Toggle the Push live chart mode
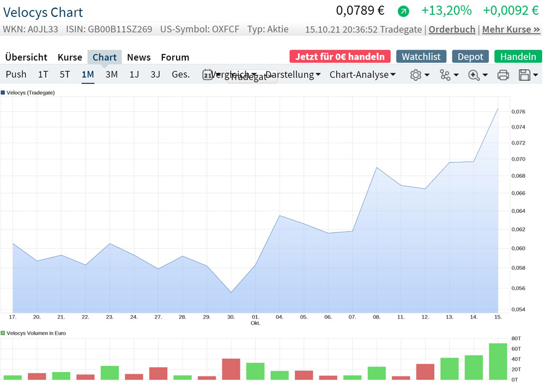545x392 pixels. 16,74
